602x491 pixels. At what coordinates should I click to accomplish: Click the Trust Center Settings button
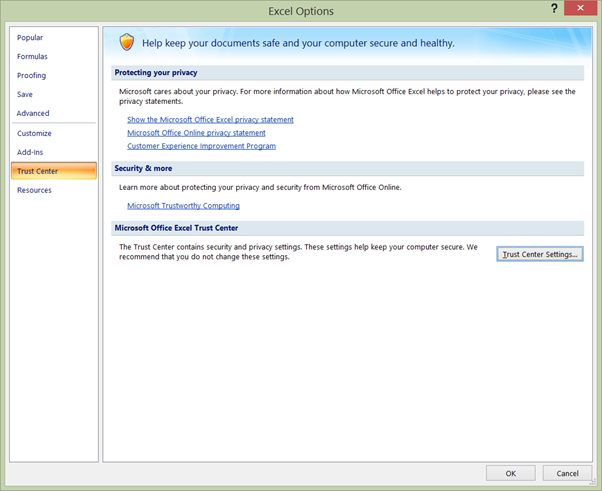pos(540,254)
